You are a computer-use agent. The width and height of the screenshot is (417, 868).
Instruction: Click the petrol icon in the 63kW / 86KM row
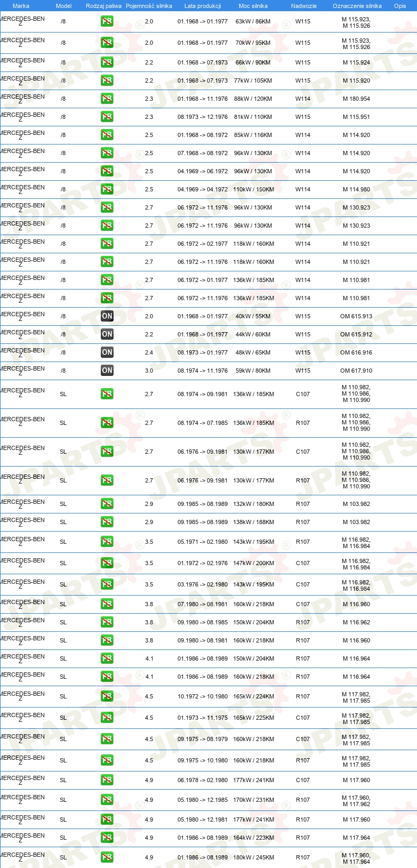[107, 22]
